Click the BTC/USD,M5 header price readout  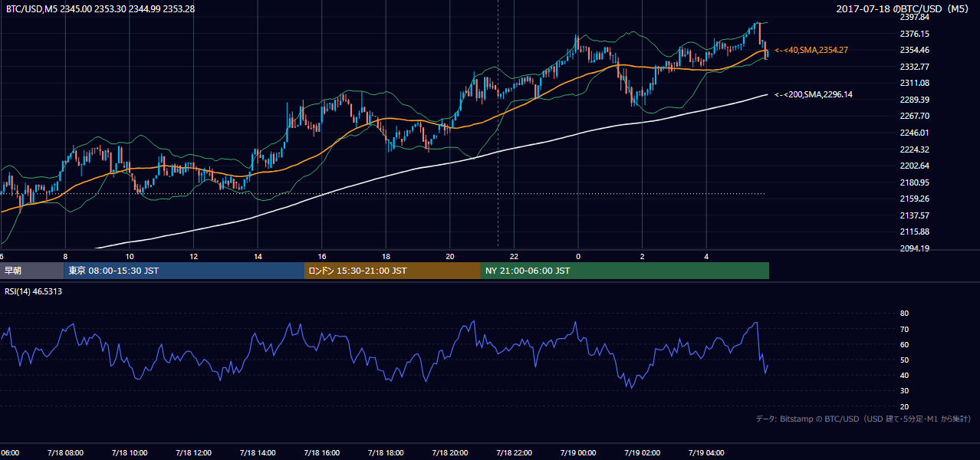tap(100, 8)
